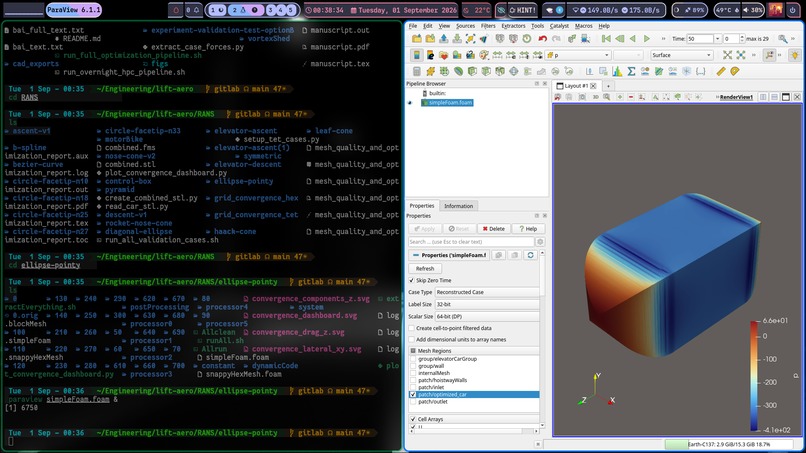Screen dimensions: 806x453
Task: Add a new layout tab with plus
Action: pos(608,86)
